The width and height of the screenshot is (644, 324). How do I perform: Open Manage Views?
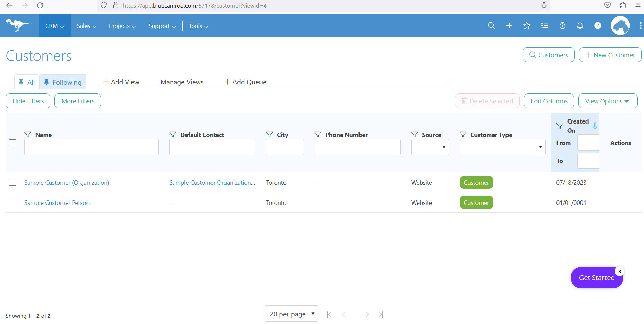[182, 82]
